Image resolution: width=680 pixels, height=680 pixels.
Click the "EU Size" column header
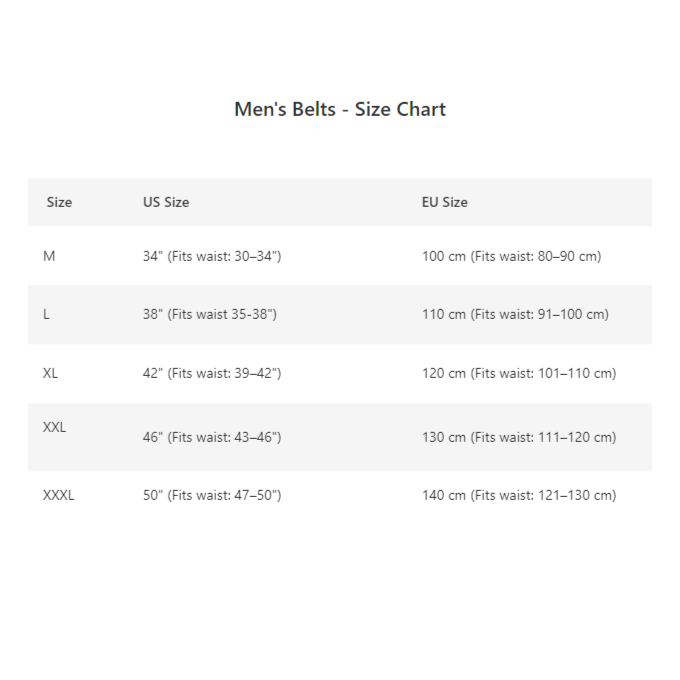(x=444, y=202)
